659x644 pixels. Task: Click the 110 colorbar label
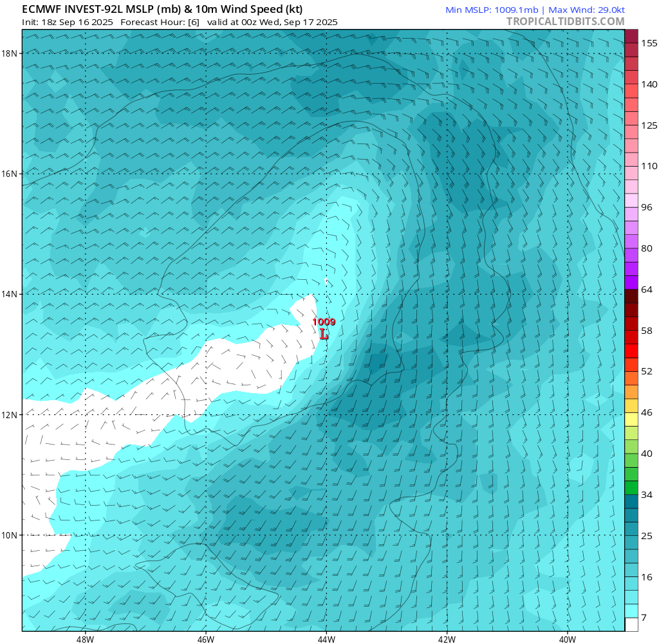pyautogui.click(x=649, y=166)
